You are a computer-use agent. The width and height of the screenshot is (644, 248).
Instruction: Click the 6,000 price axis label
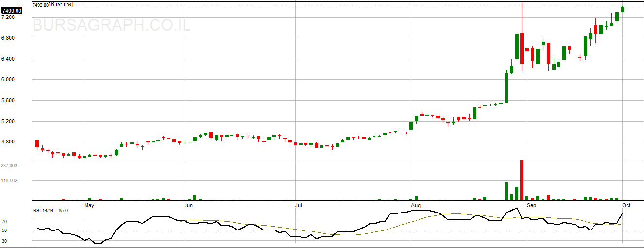[x=8, y=80]
